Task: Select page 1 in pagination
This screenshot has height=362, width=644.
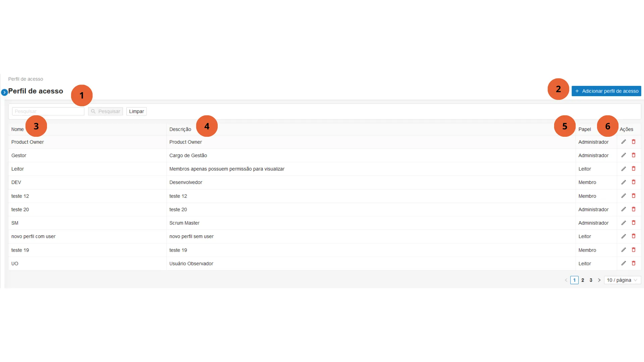Action: click(x=574, y=280)
